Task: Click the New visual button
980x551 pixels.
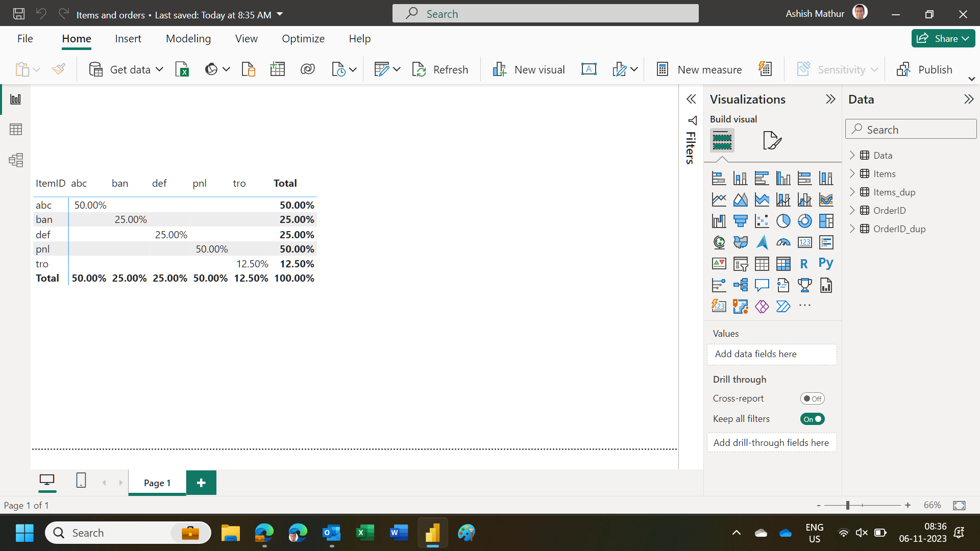Action: click(529, 69)
